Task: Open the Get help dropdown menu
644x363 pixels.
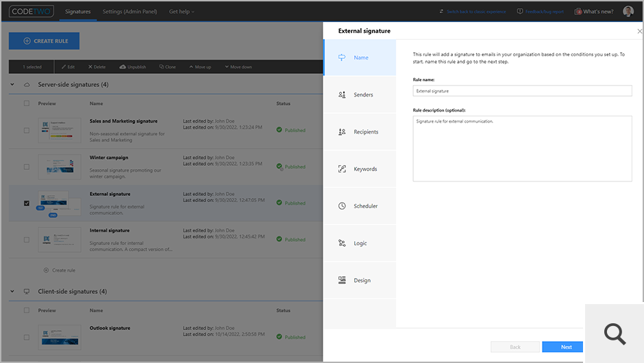Action: [182, 12]
